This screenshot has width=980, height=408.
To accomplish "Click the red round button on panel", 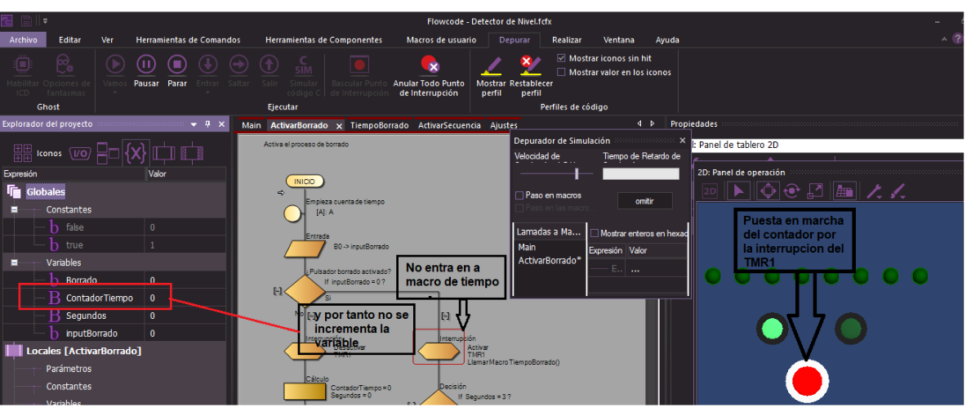I will [x=808, y=380].
